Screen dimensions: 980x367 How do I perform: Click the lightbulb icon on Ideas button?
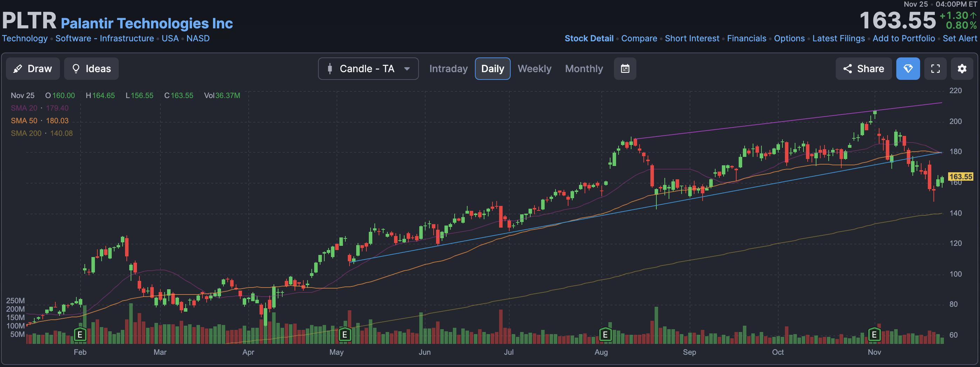click(x=76, y=68)
